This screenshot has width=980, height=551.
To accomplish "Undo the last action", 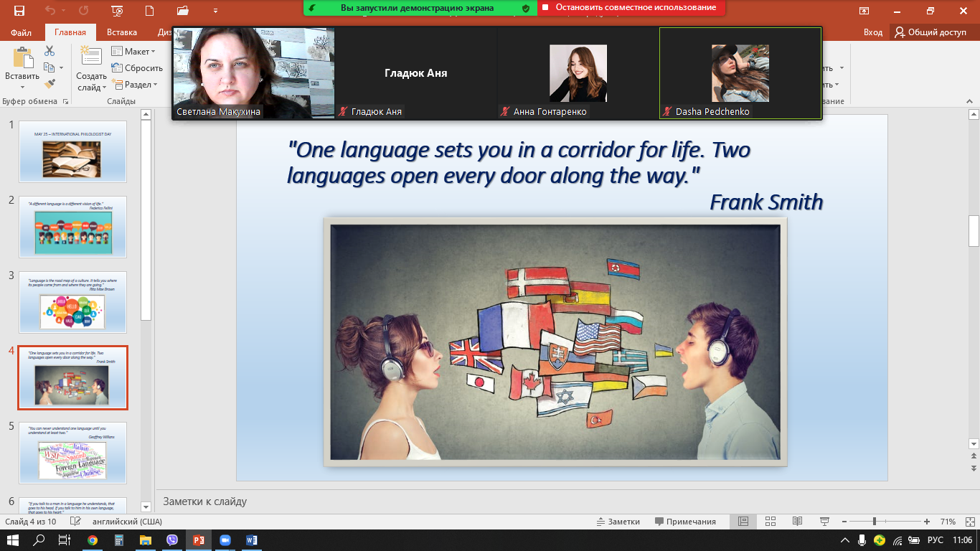I will point(50,11).
